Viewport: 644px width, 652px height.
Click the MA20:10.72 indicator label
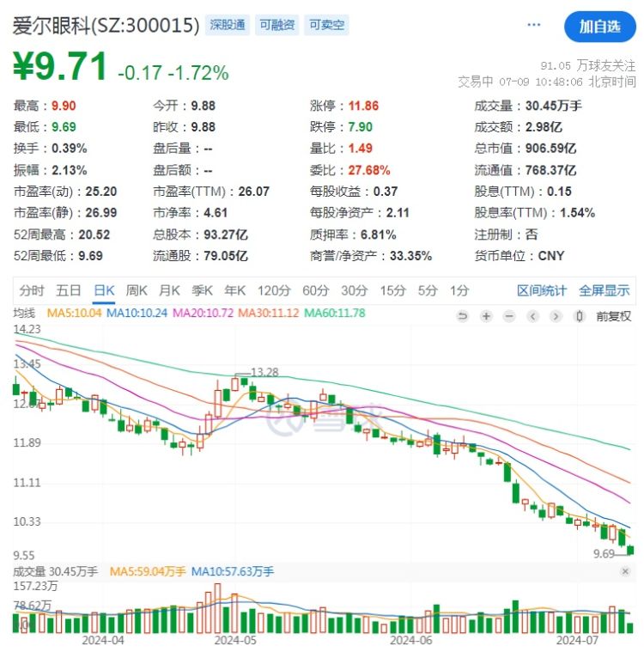204,313
